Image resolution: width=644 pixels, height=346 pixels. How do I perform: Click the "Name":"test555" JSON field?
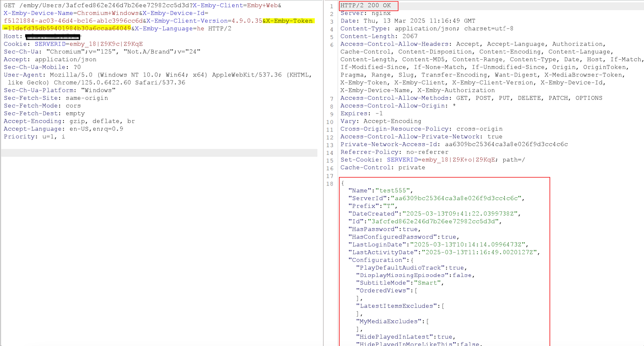pos(379,190)
